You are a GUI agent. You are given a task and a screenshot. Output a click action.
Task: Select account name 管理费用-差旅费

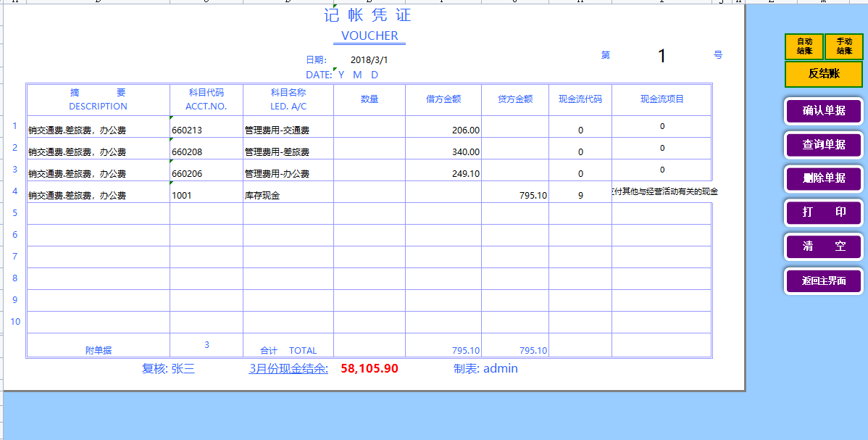pos(288,149)
